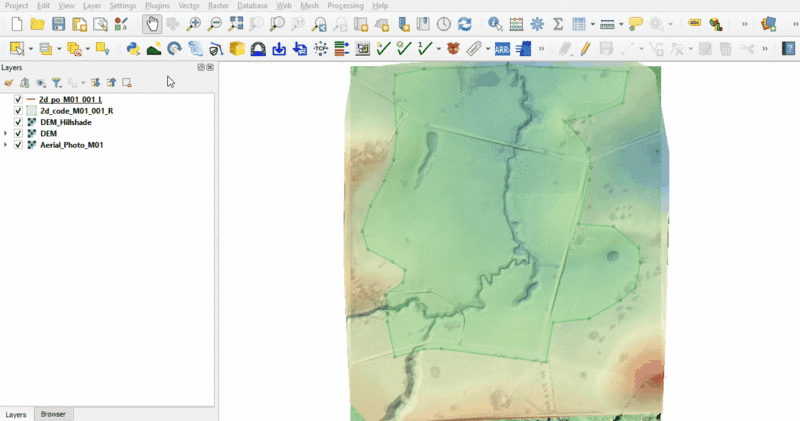Viewport: 800px width, 421px height.
Task: Hide the Aerial_Photo_M01 layer
Action: (x=19, y=145)
